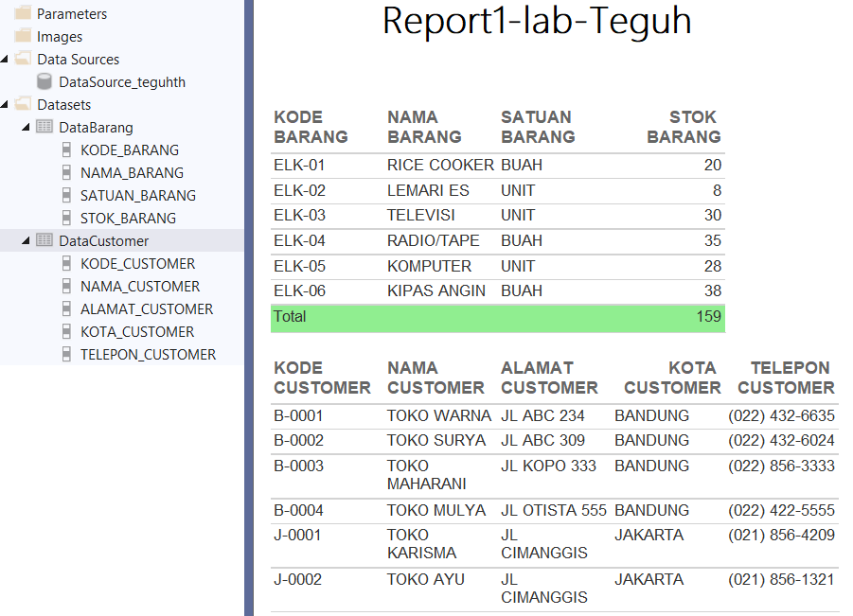
Task: Select the Datasets label
Action: 64,104
